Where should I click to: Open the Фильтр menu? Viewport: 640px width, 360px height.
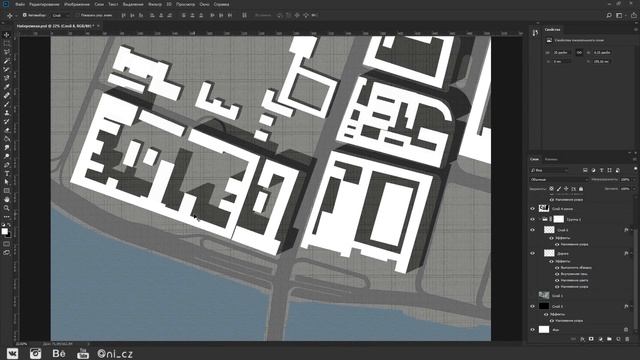tap(155, 4)
